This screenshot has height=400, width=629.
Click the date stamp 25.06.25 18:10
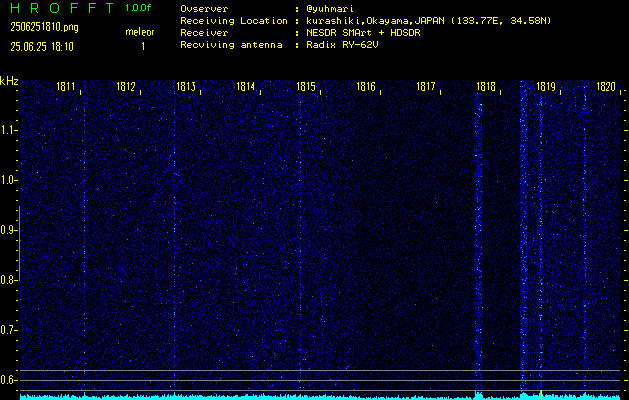coord(42,47)
